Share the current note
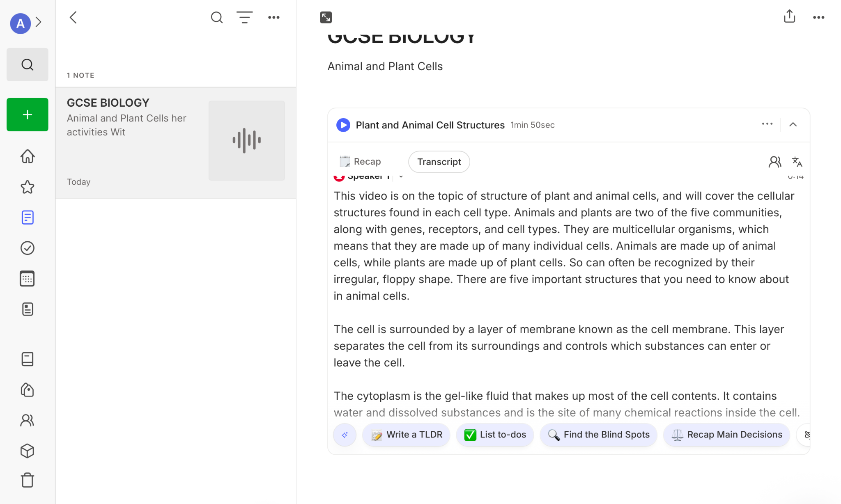Image resolution: width=841 pixels, height=504 pixels. pyautogui.click(x=789, y=17)
